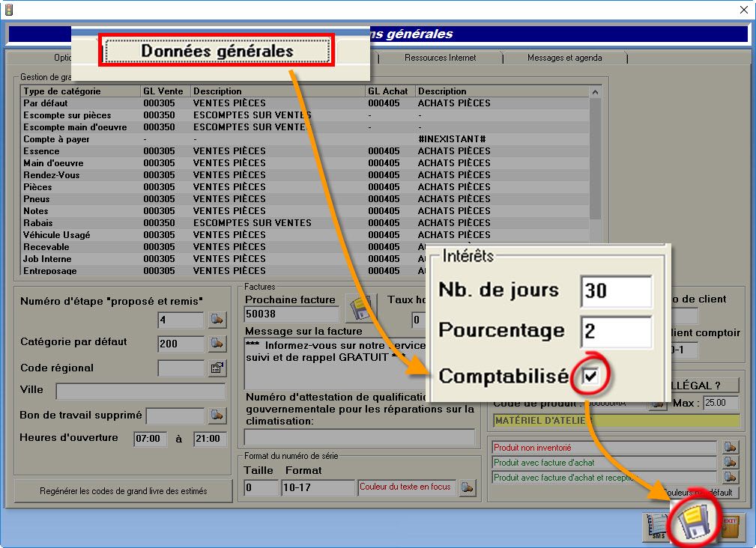Click the Couleurs par défaut button
The height and width of the screenshot is (548, 756).
click(x=701, y=493)
